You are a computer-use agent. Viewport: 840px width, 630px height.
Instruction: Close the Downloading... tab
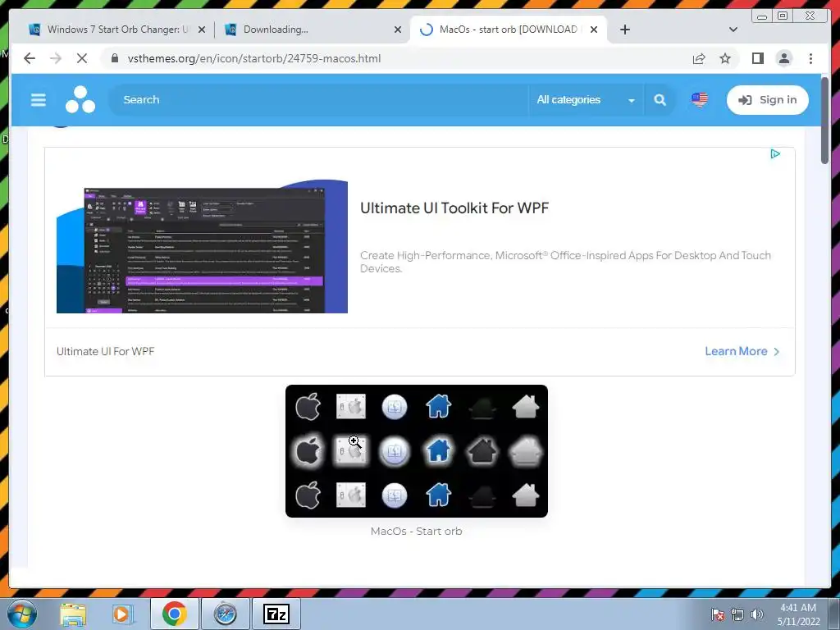point(398,30)
